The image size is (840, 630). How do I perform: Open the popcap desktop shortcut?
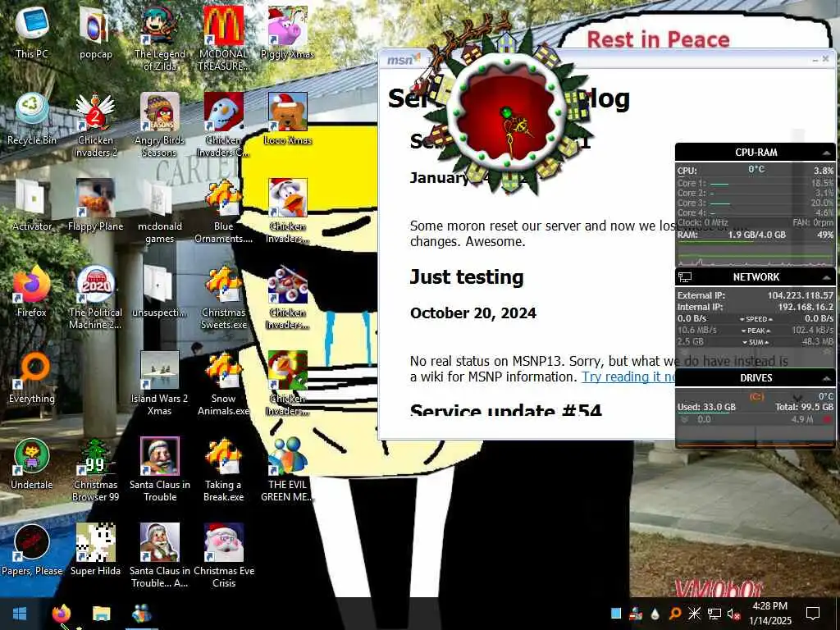95,31
